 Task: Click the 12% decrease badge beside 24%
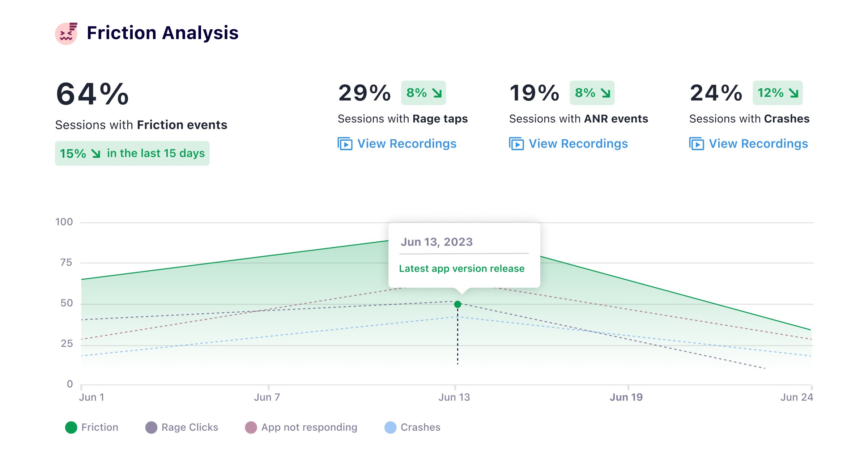778,93
